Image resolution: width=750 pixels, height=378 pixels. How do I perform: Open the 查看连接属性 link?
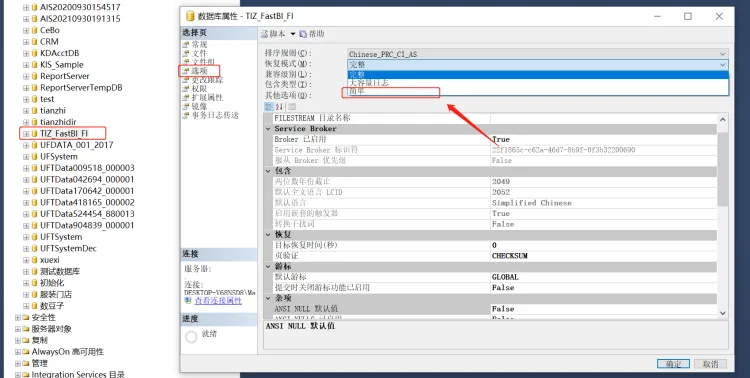(218, 300)
